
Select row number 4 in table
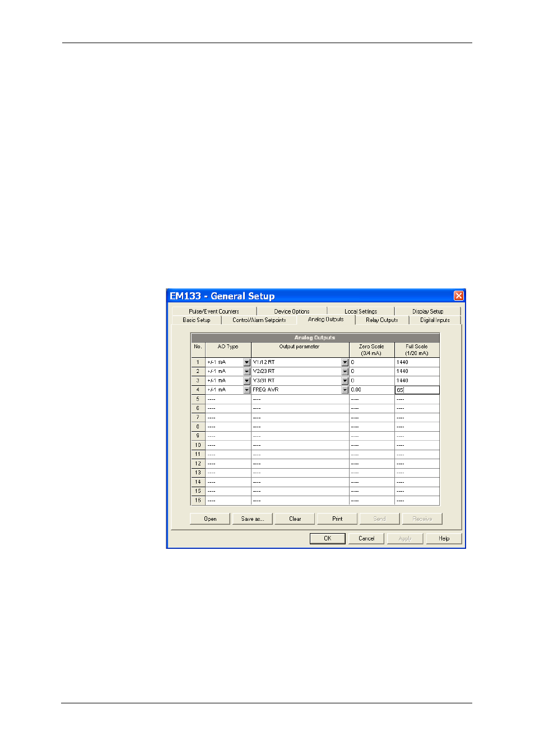[x=198, y=390]
